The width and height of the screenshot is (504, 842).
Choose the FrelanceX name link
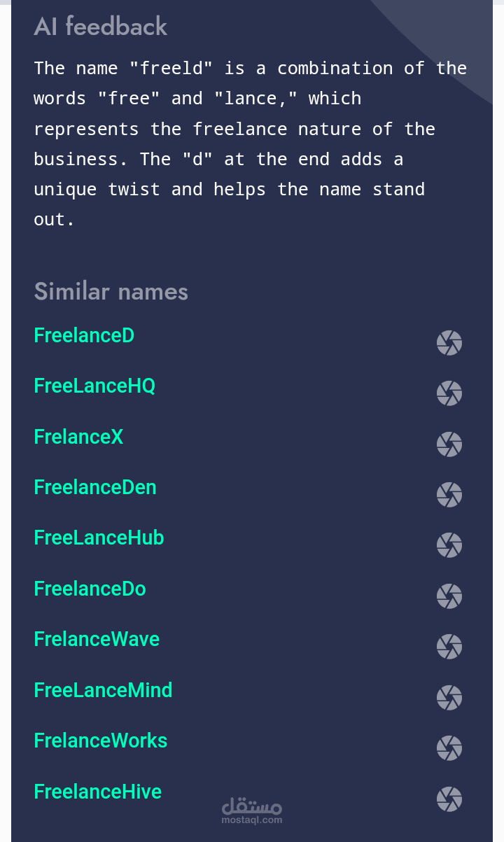pos(78,437)
